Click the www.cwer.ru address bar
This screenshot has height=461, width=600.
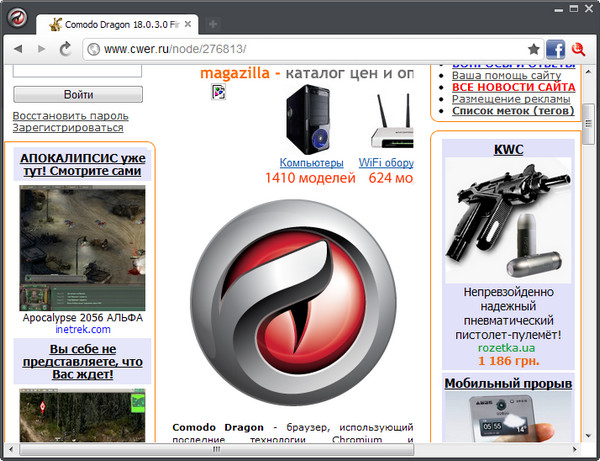[x=300, y=48]
